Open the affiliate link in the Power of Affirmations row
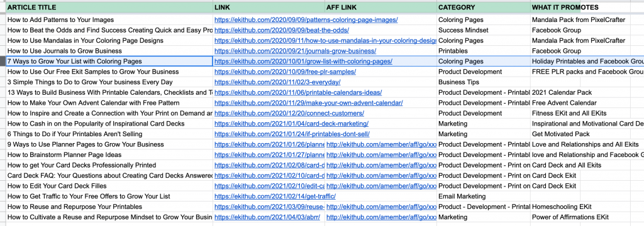Image resolution: width=644 pixels, height=226 pixels. click(381, 217)
